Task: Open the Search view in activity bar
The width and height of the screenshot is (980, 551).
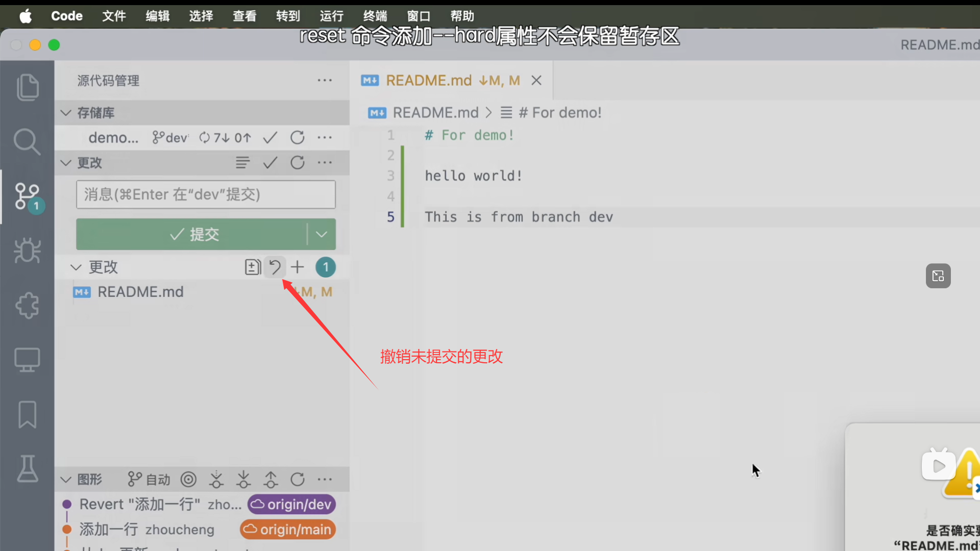Action: click(x=27, y=141)
